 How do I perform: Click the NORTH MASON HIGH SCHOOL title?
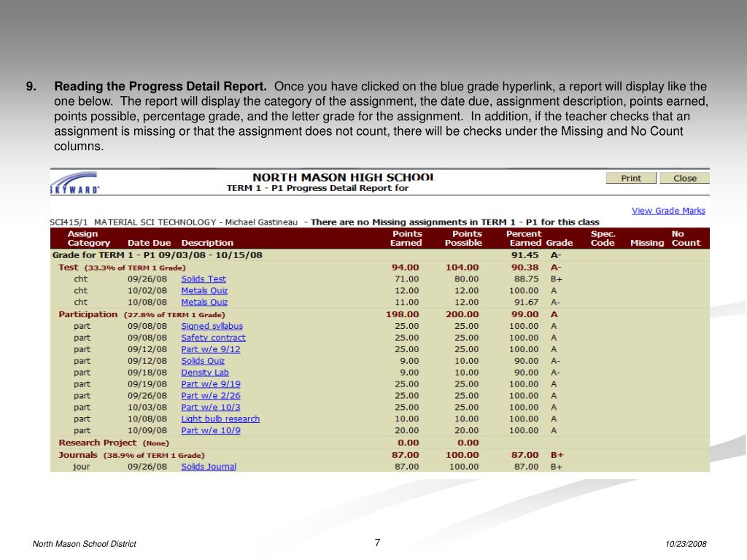click(344, 177)
